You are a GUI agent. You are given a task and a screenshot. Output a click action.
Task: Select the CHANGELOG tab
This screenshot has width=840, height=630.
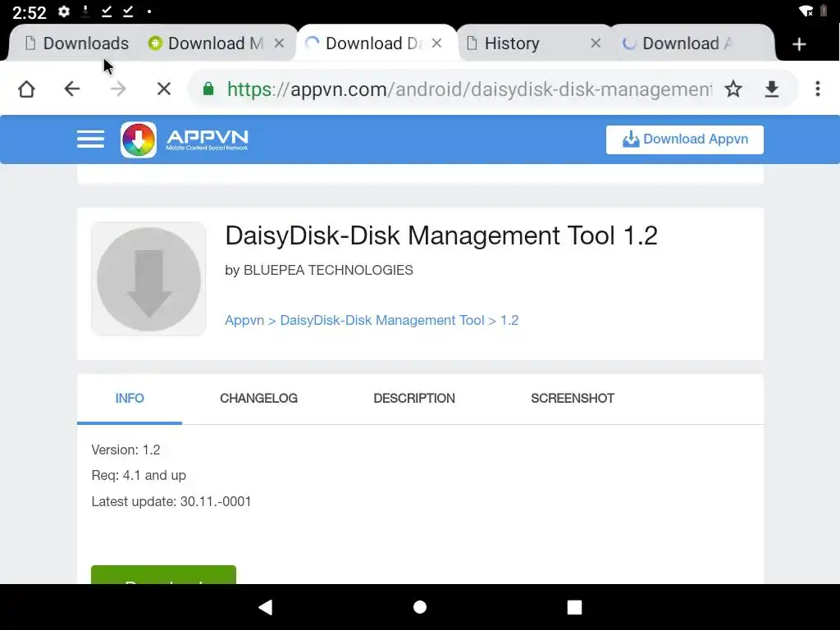coord(258,399)
